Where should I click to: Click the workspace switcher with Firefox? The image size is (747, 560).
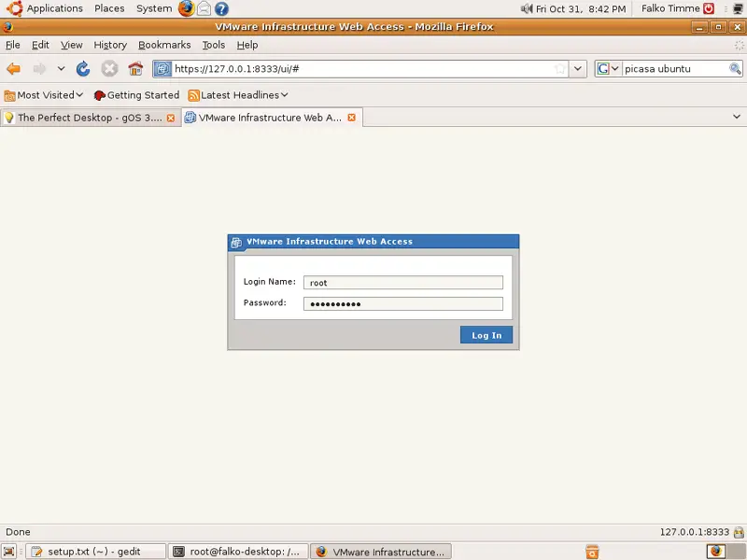pyautogui.click(x=715, y=552)
